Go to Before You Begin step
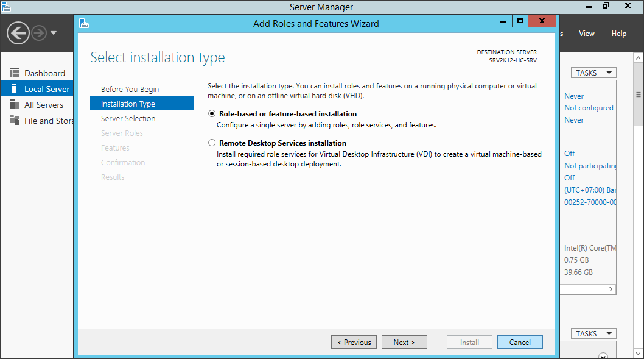Viewport: 644px width, 359px height. tap(130, 90)
